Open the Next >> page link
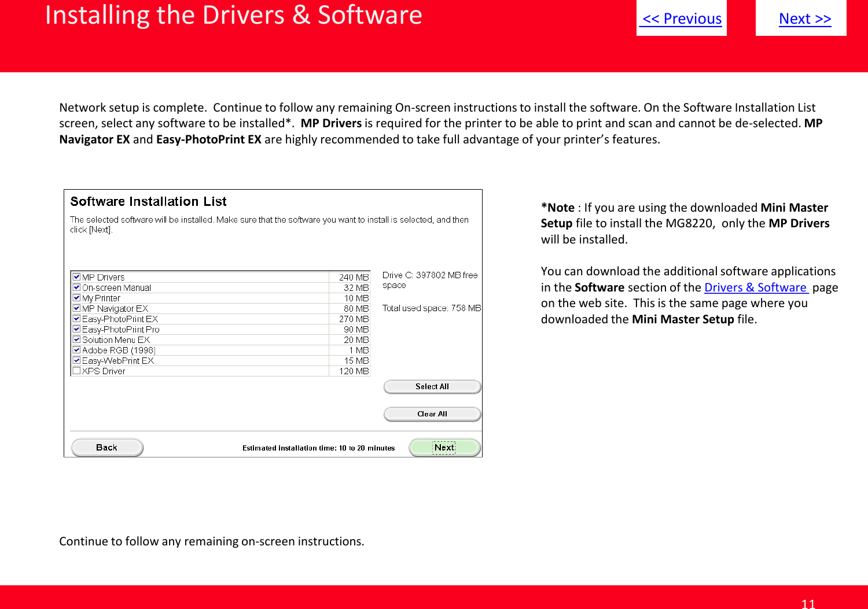 (804, 19)
